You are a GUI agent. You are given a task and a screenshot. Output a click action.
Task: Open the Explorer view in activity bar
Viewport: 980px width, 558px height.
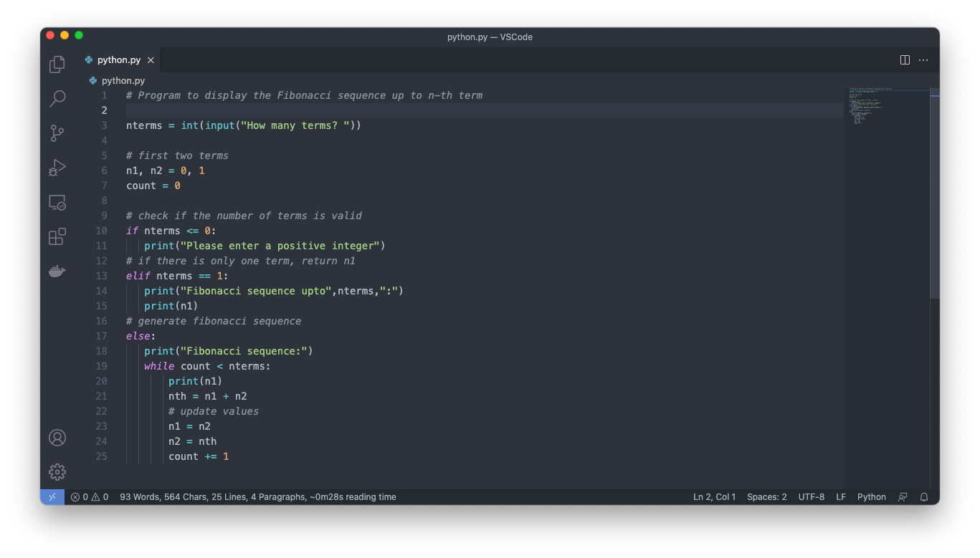[x=57, y=64]
